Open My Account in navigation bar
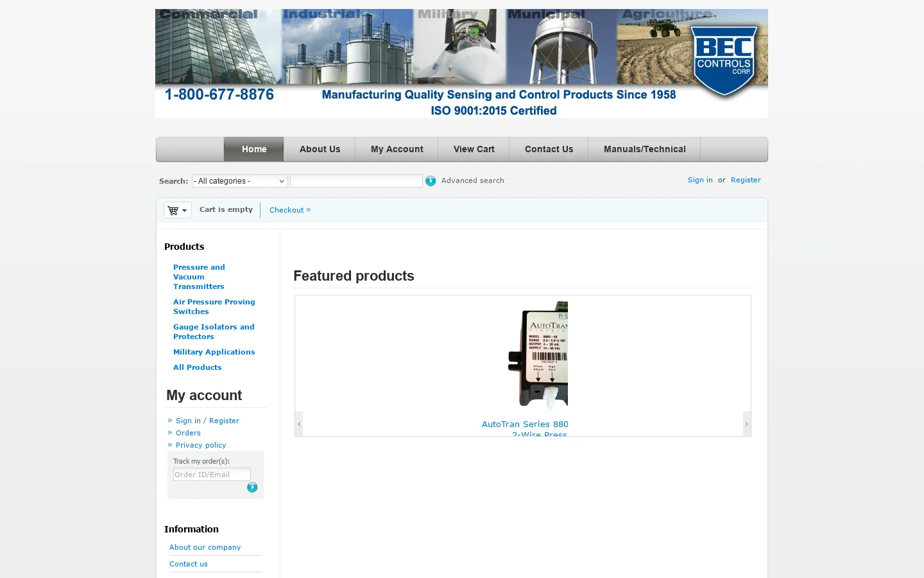This screenshot has width=924, height=578. [x=397, y=149]
